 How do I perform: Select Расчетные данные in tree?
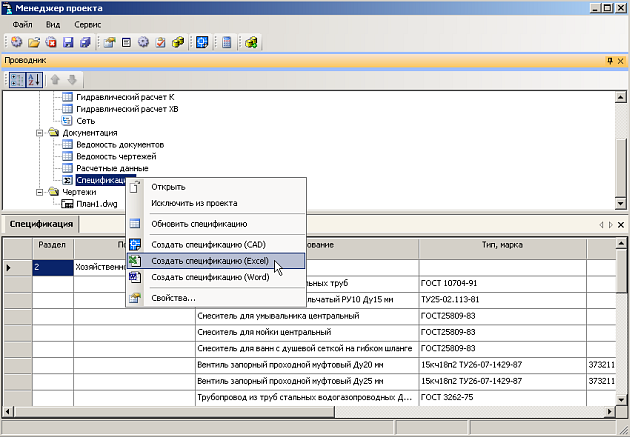112,168
